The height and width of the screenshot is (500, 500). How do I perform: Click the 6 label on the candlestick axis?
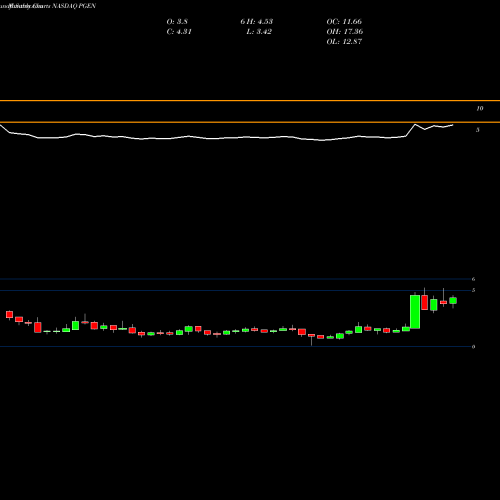point(473,279)
